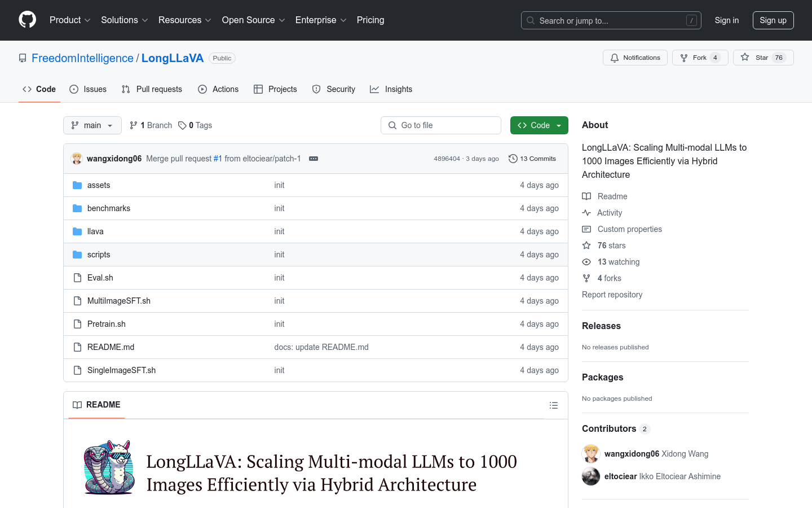The height and width of the screenshot is (508, 812).
Task: View the 1 Branch link
Action: (151, 125)
